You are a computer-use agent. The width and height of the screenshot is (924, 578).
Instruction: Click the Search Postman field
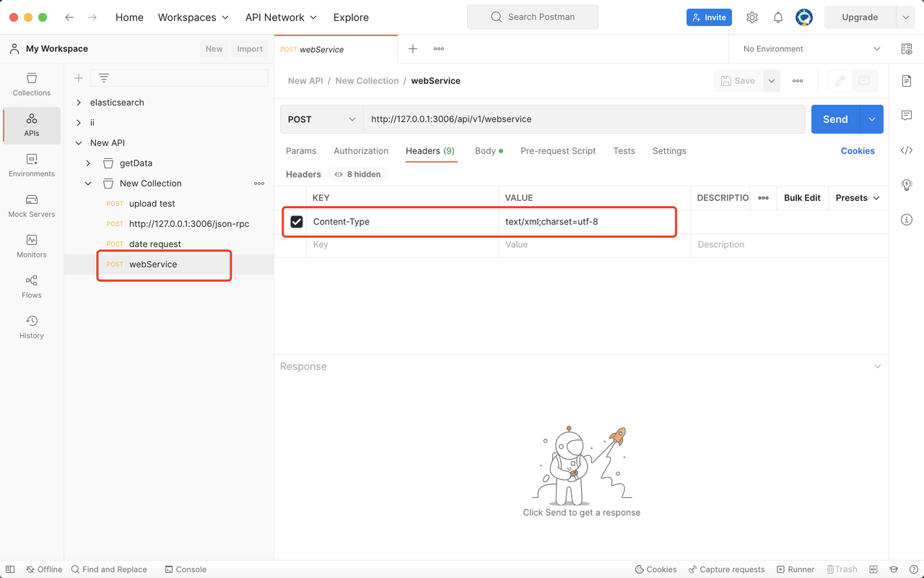tap(533, 17)
